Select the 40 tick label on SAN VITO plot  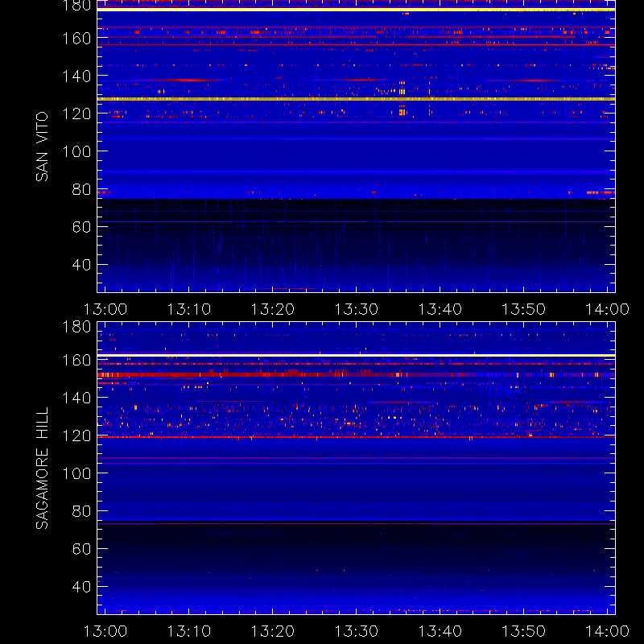[x=81, y=265]
